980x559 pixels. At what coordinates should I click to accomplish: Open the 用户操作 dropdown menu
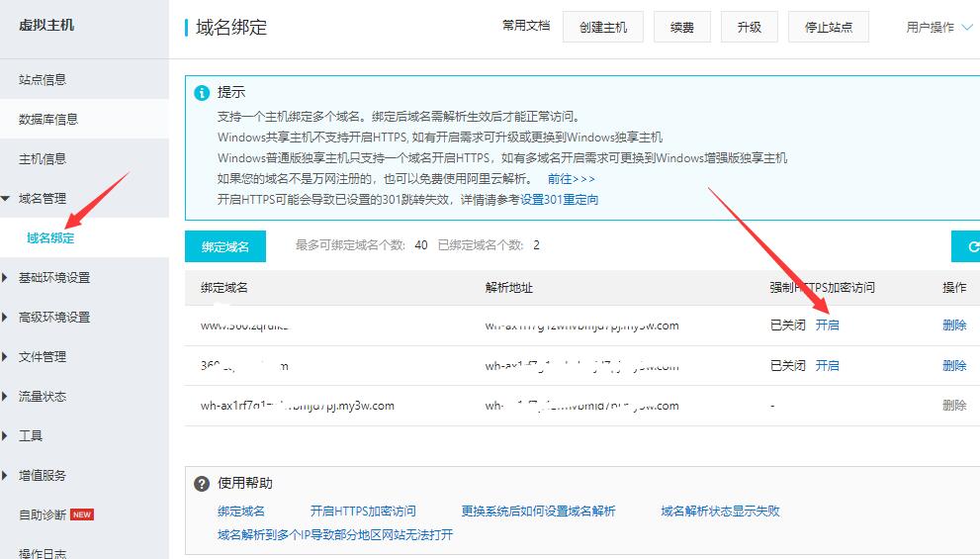tap(939, 28)
